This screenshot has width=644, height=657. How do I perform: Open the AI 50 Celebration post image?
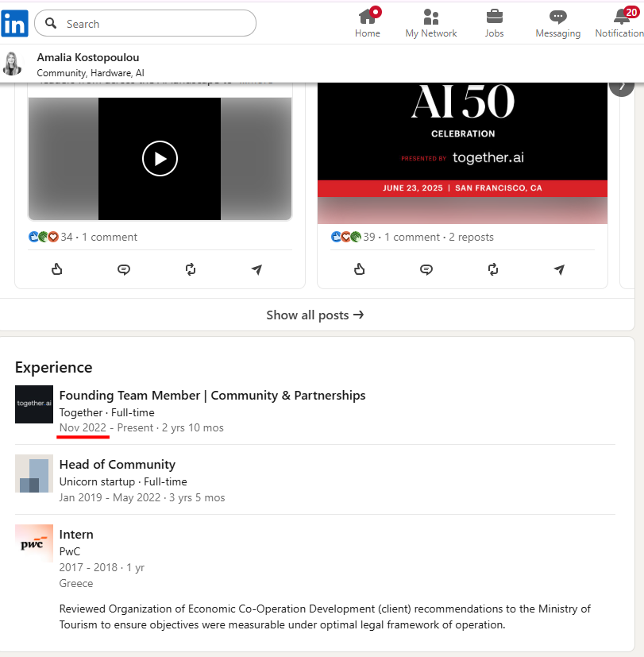click(x=462, y=153)
